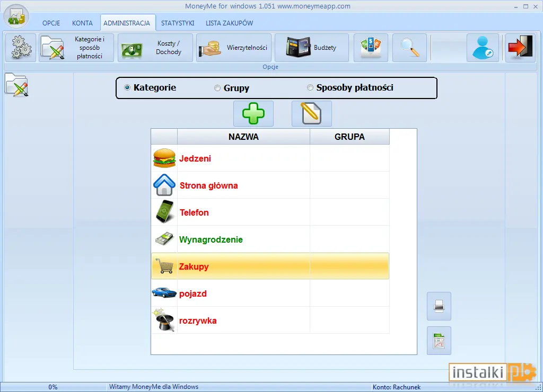Screen dimensions: 543x392
Task: Select the Grupy radio button
Action: point(217,88)
